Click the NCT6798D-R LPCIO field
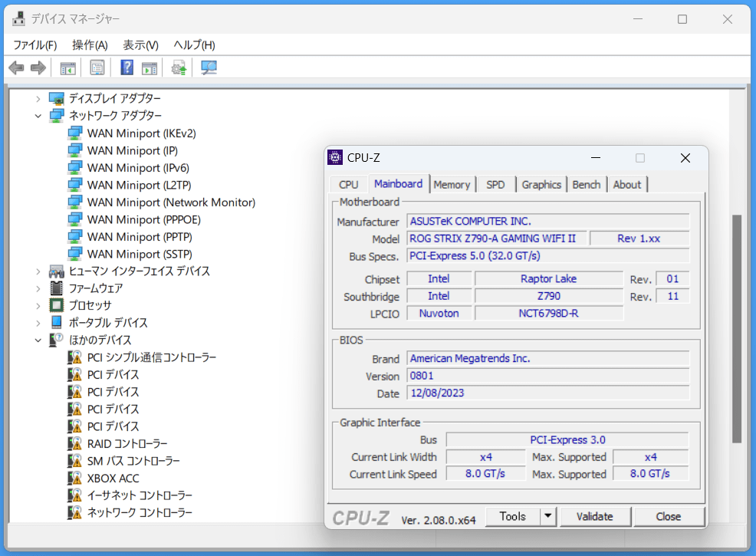Image resolution: width=756 pixels, height=556 pixels. coord(549,314)
